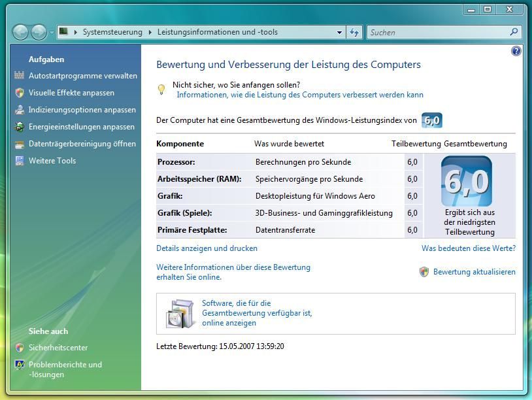Select the Primäre Festplatte: row label
The height and width of the screenshot is (400, 532).
[x=192, y=230]
